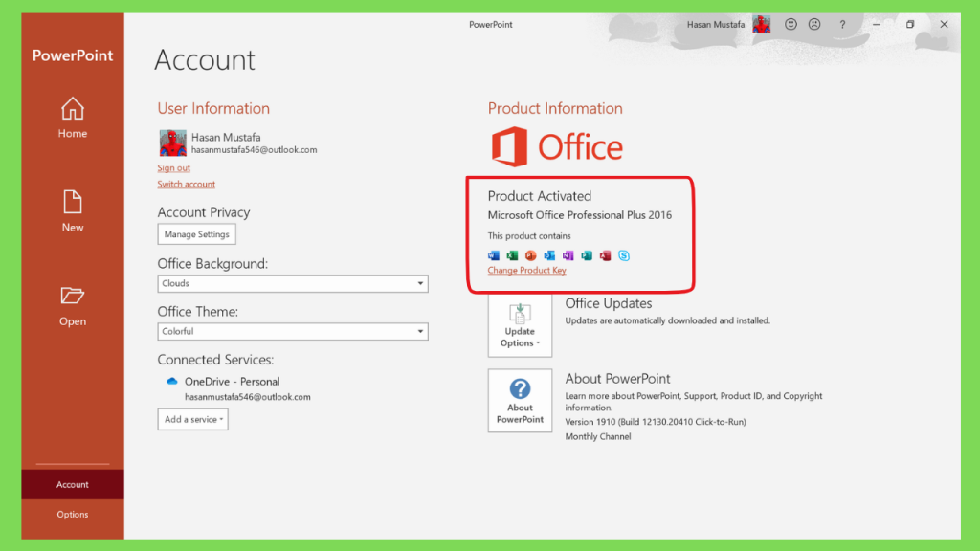Click the Monthly Channel text
Image resolution: width=980 pixels, height=551 pixels.
pyautogui.click(x=598, y=436)
